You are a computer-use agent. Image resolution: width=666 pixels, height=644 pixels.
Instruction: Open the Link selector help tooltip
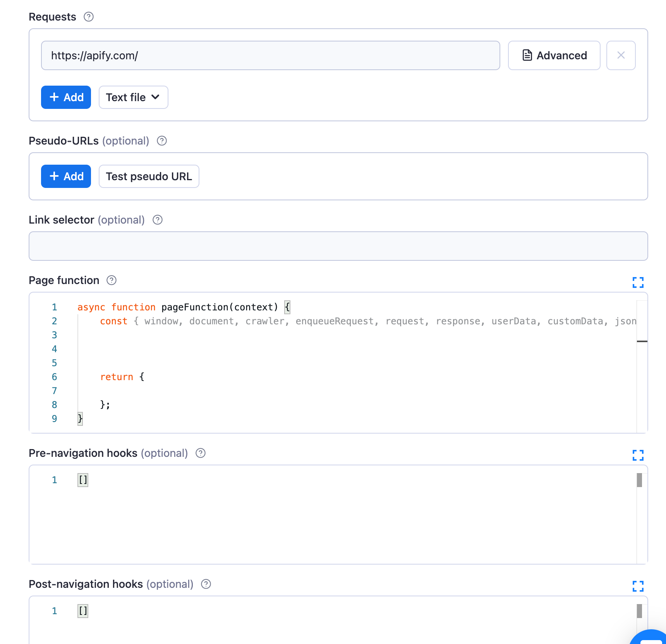[x=157, y=220]
